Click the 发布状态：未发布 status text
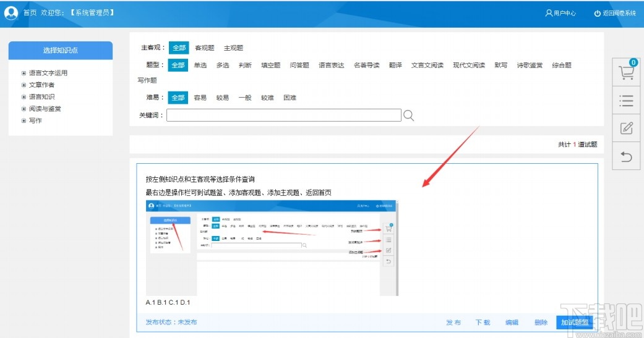The height and width of the screenshot is (338, 644). pos(171,322)
